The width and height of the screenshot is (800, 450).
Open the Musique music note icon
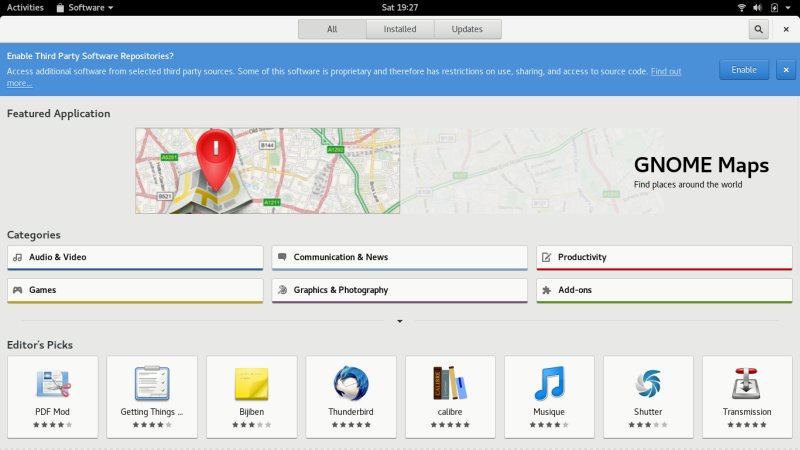pos(549,383)
